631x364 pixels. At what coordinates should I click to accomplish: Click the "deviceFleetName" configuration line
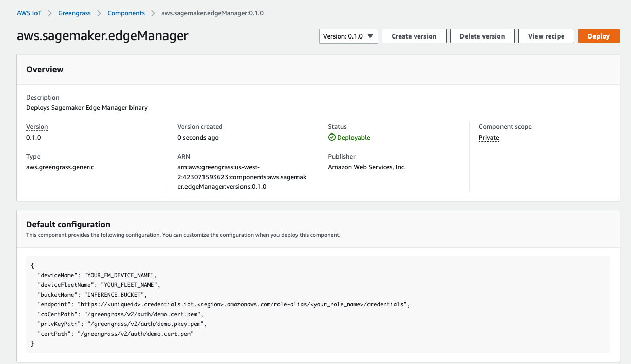point(99,285)
